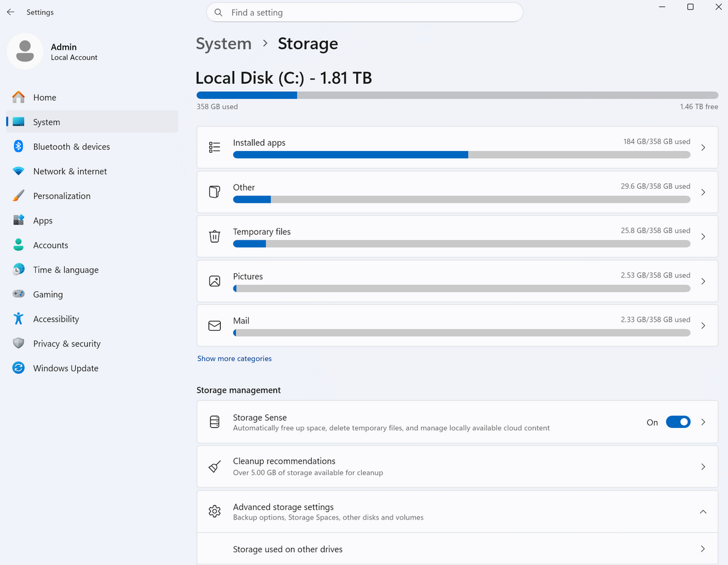Click the System monitor icon
Screen dimensions: 728x565
tap(19, 122)
